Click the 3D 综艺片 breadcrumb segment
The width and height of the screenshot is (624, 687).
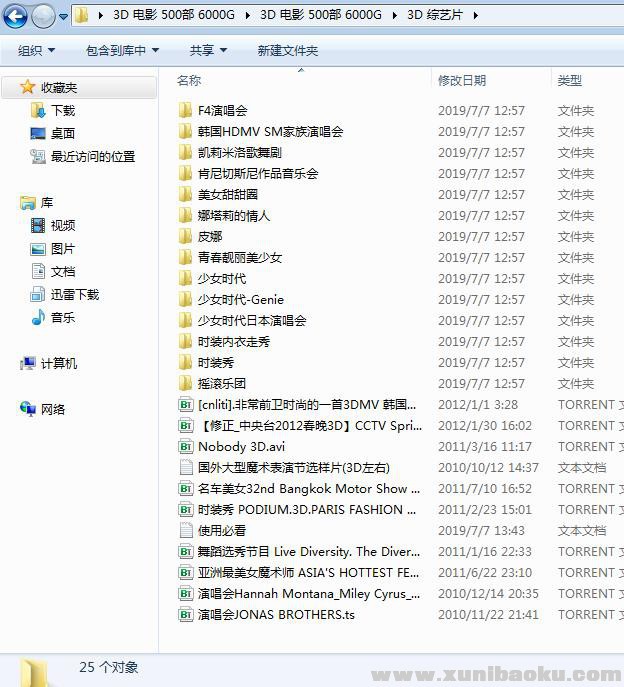(x=435, y=15)
